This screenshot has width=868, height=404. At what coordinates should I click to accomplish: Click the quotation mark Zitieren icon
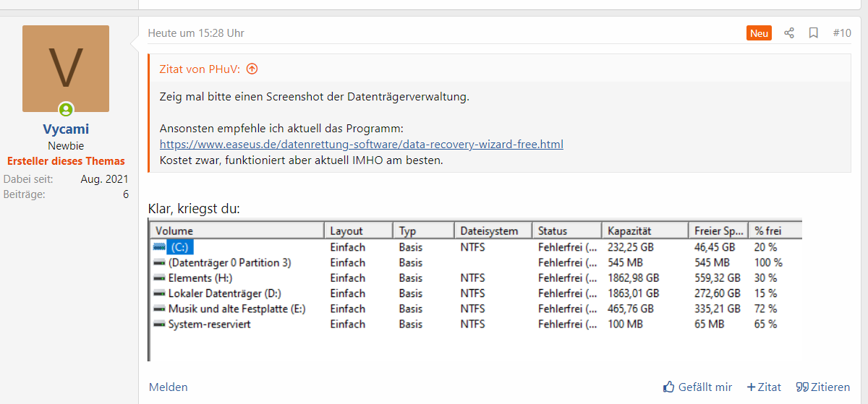tap(801, 387)
